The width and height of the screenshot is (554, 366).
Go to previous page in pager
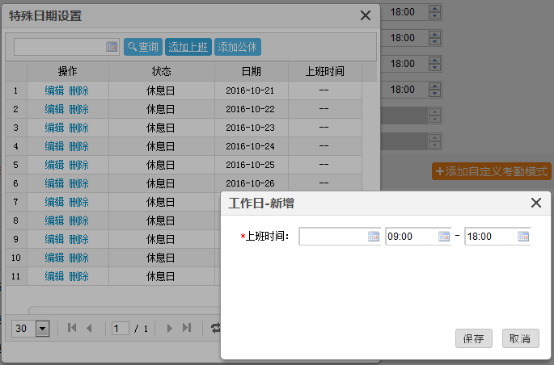click(x=89, y=328)
